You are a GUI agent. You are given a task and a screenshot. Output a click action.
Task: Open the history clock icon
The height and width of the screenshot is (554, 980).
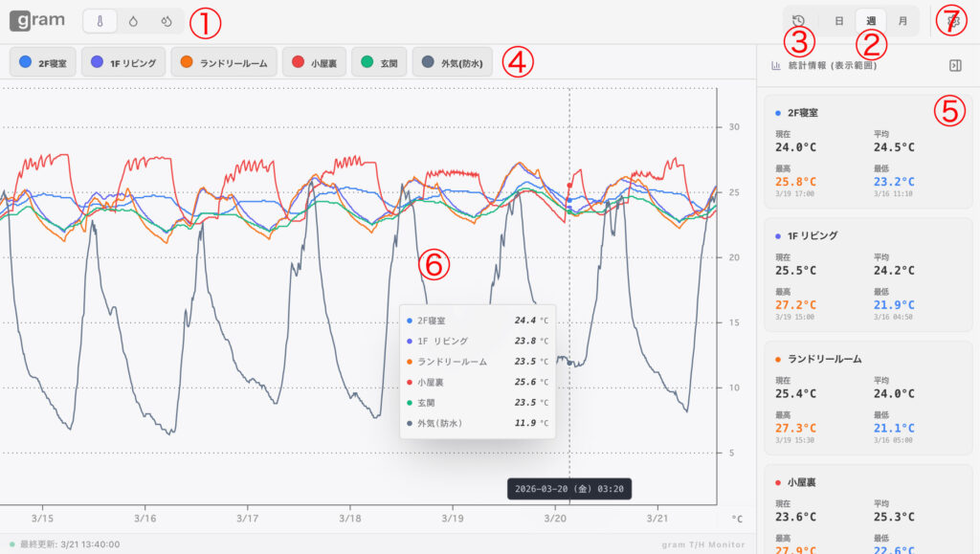tap(799, 21)
